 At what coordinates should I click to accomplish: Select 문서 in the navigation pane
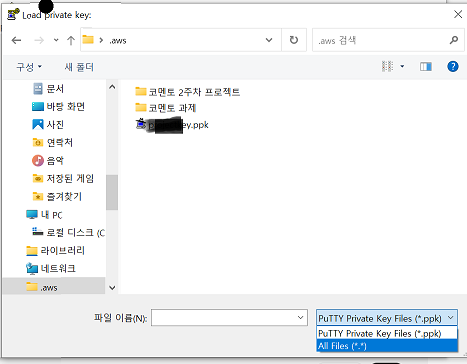(x=55, y=89)
